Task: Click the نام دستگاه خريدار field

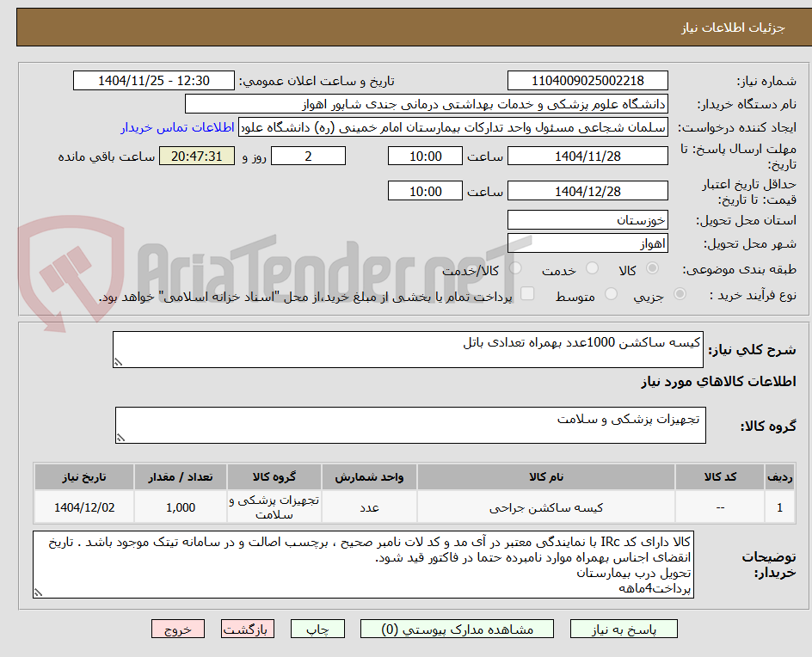Action: (x=426, y=104)
